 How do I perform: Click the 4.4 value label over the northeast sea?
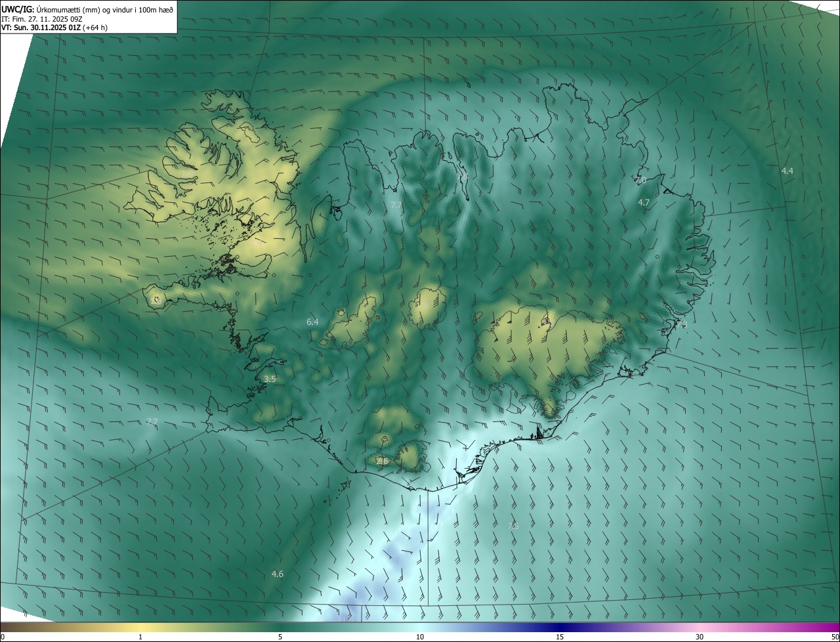pos(787,171)
